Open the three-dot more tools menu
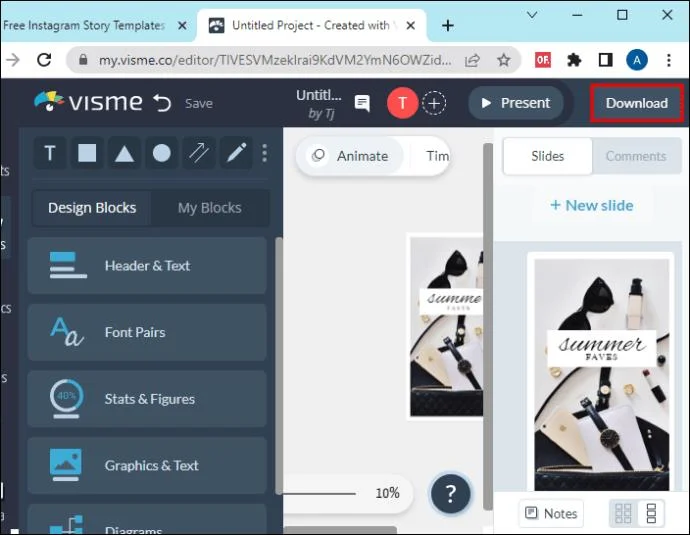 tap(264, 154)
